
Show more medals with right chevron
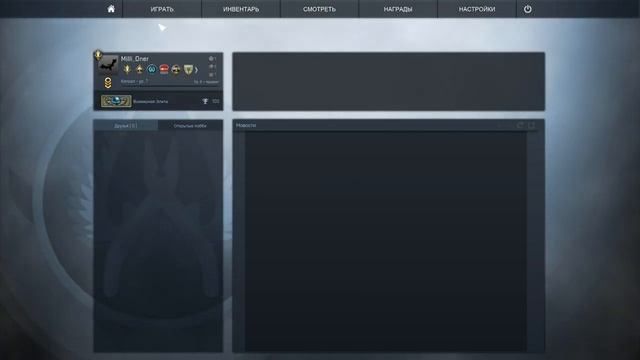196,70
